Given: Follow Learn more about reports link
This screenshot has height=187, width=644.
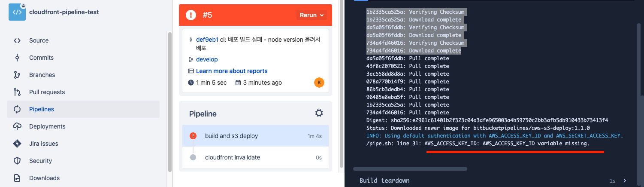Looking at the screenshot, I should coord(232,71).
